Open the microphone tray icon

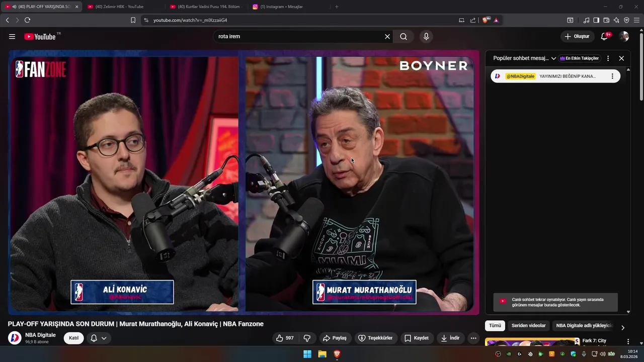[584, 354]
